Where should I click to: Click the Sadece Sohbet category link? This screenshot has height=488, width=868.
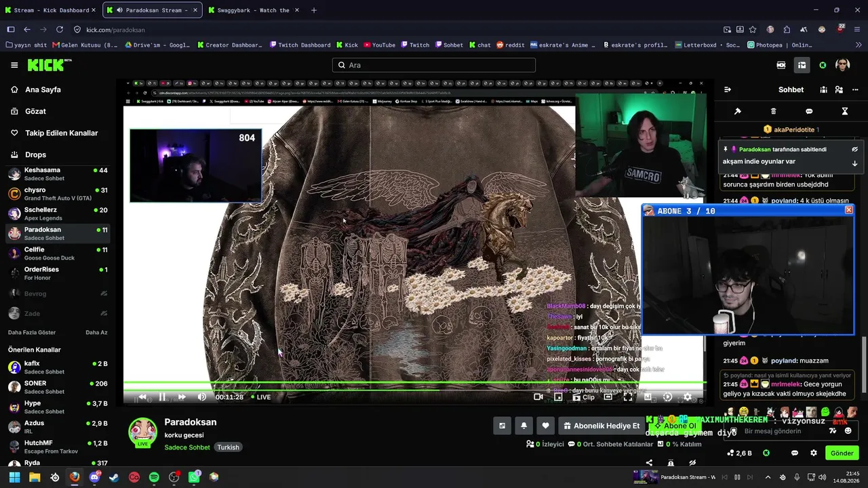click(x=187, y=447)
